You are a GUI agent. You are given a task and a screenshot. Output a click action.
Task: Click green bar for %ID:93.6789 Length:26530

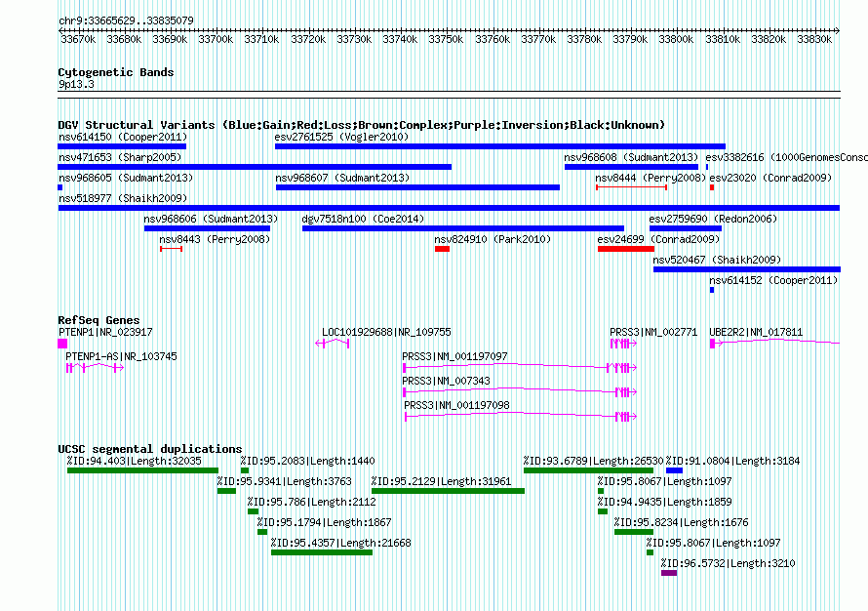[x=588, y=470]
